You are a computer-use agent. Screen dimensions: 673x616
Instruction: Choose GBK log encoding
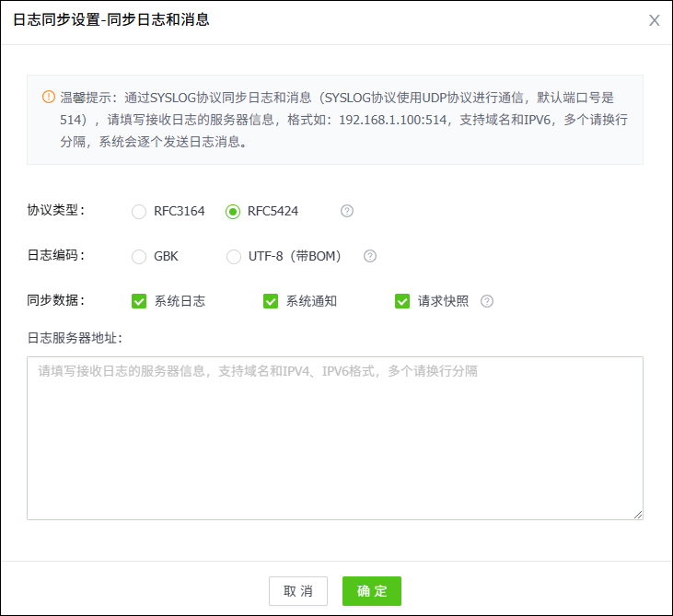tap(139, 257)
